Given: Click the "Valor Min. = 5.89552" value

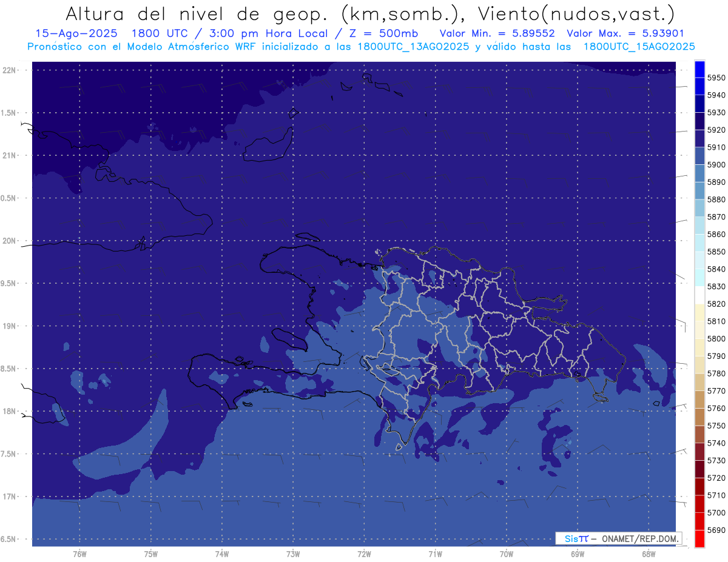Looking at the screenshot, I should pos(497,33).
